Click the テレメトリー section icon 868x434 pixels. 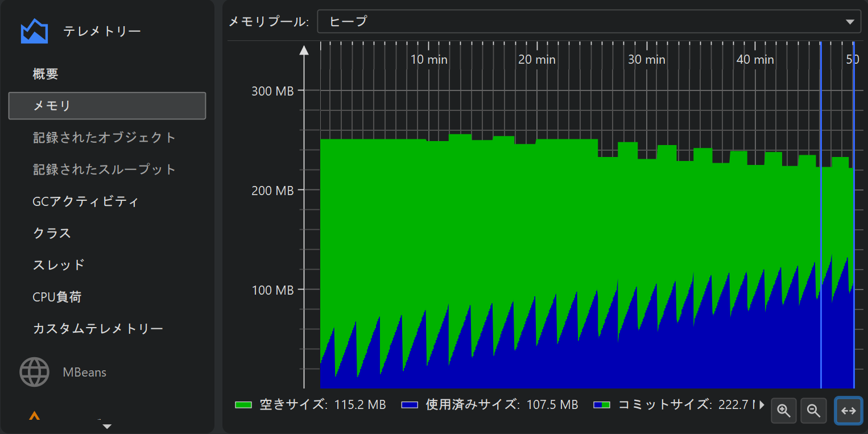coord(34,31)
